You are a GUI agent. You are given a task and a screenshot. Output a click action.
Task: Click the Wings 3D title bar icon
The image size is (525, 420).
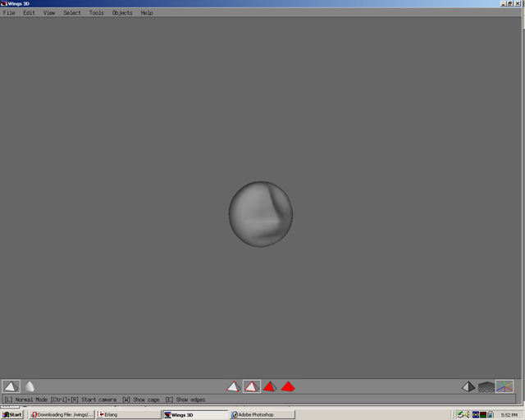pyautogui.click(x=3, y=3)
